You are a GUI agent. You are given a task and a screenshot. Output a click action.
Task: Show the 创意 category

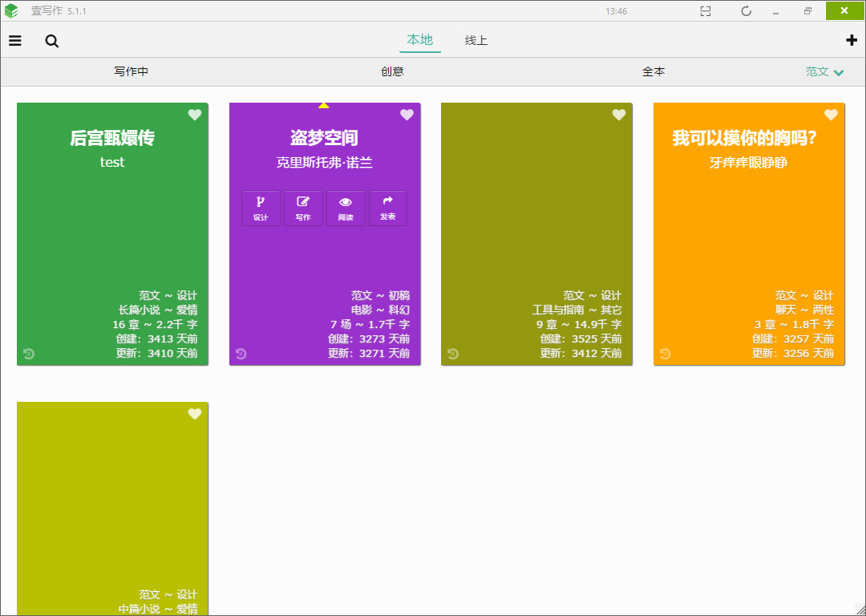point(392,72)
